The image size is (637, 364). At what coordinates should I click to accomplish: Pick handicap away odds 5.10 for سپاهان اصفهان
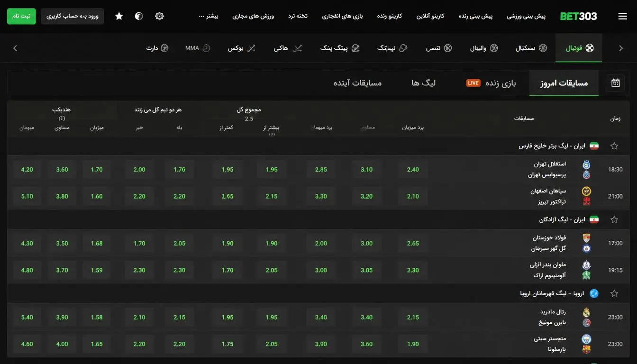point(27,196)
